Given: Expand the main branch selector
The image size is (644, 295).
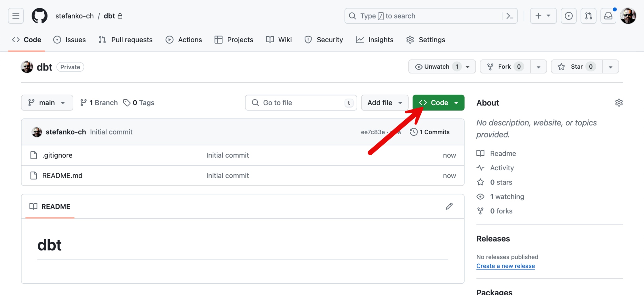Looking at the screenshot, I should [x=47, y=103].
